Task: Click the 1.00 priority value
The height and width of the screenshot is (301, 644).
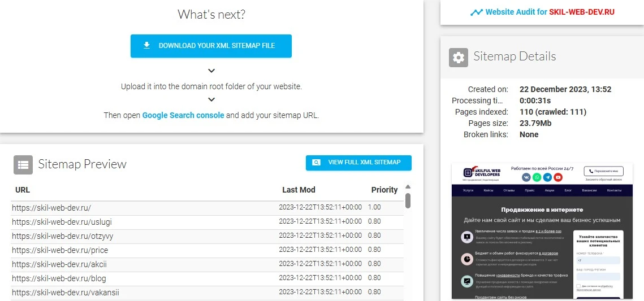Action: click(x=374, y=207)
